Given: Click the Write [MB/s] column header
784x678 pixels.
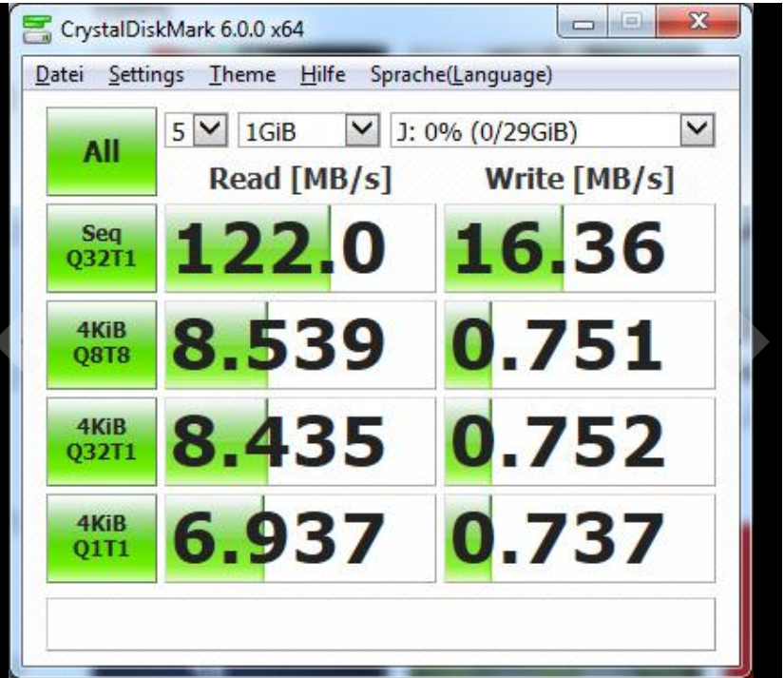Looking at the screenshot, I should [x=580, y=179].
